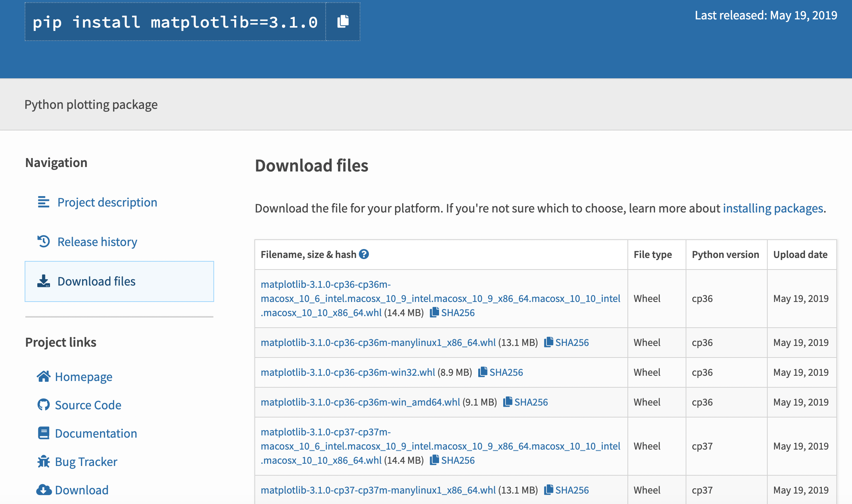Copy SHA256 hash for cp36 win32 wheel
Screen dimensions: 852x504
[501, 372]
